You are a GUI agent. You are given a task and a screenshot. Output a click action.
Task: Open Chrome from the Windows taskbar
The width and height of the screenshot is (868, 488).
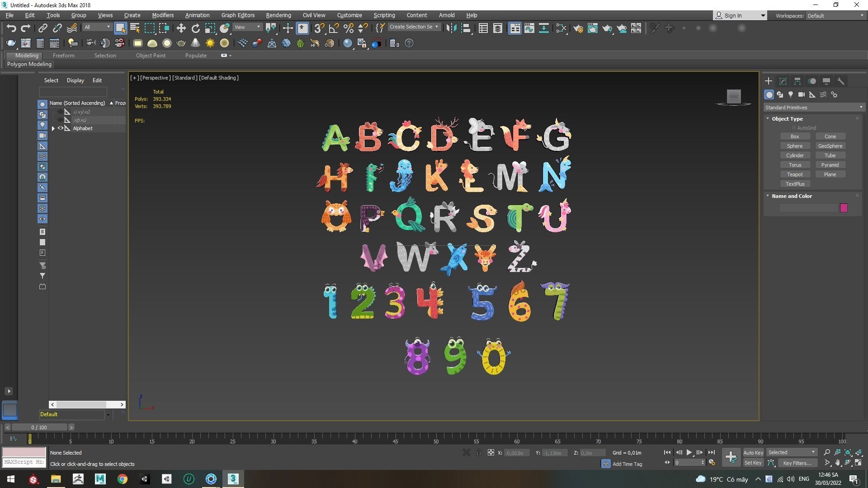pos(123,479)
